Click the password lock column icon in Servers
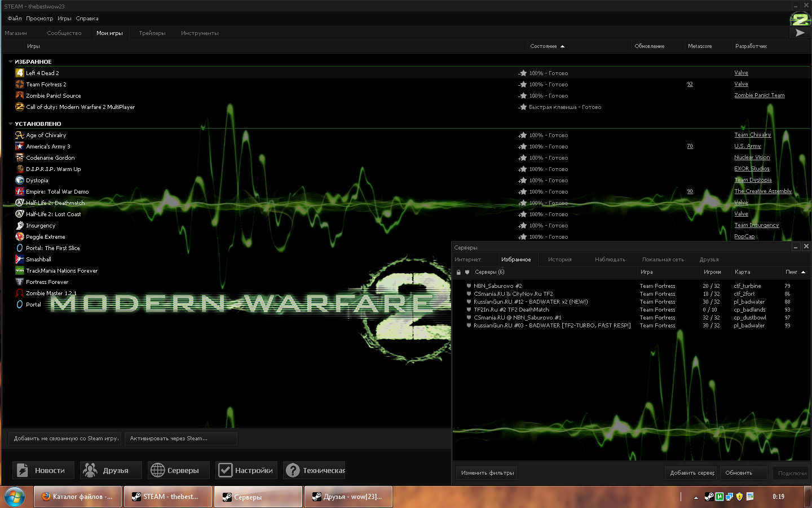This screenshot has height=508, width=812. tap(458, 272)
